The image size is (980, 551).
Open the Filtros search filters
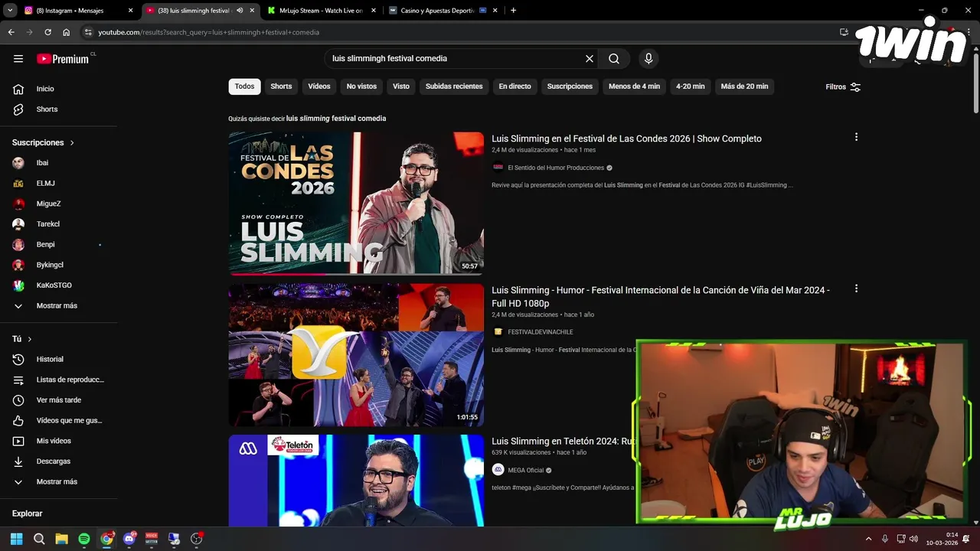pos(843,87)
